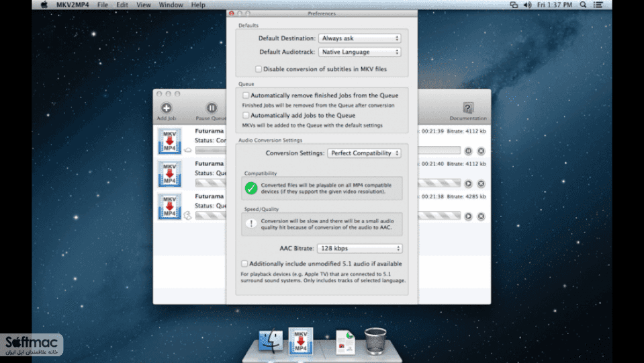644x363 pixels.
Task: Check Additionally include unmodified 5.1 audio
Action: pyautogui.click(x=244, y=264)
